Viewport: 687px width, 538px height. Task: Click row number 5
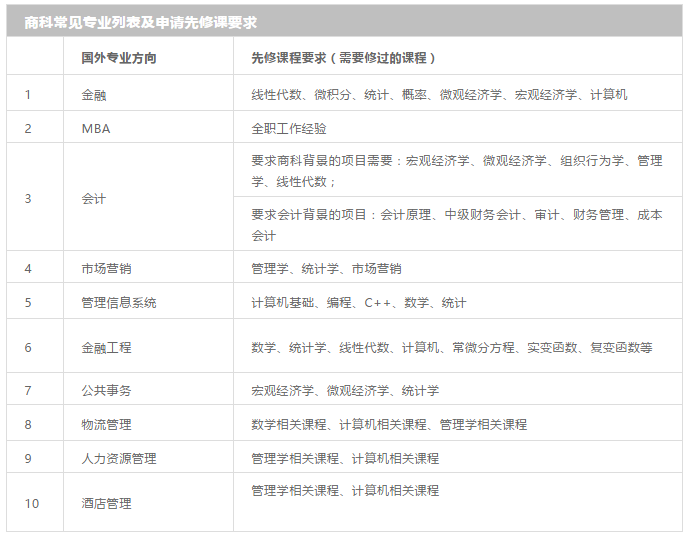pos(28,302)
